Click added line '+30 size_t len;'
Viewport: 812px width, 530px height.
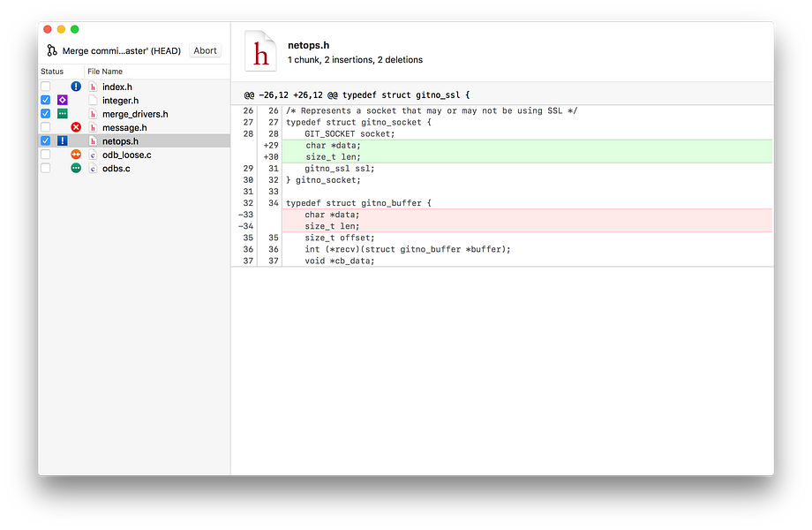click(527, 157)
